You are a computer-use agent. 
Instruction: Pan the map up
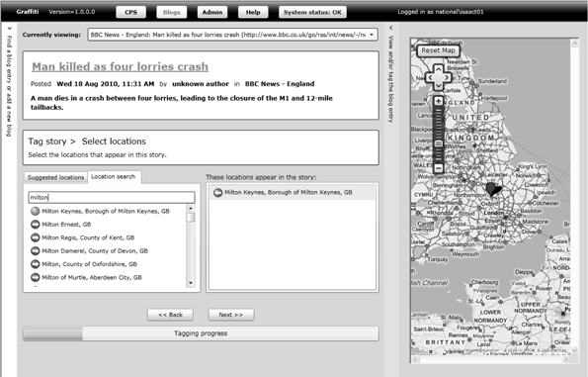pyautogui.click(x=438, y=69)
